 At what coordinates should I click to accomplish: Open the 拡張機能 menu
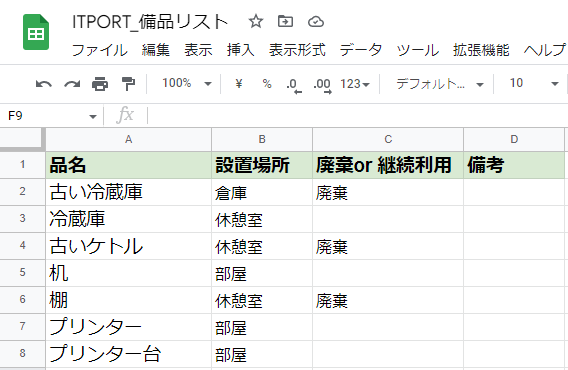click(x=481, y=50)
